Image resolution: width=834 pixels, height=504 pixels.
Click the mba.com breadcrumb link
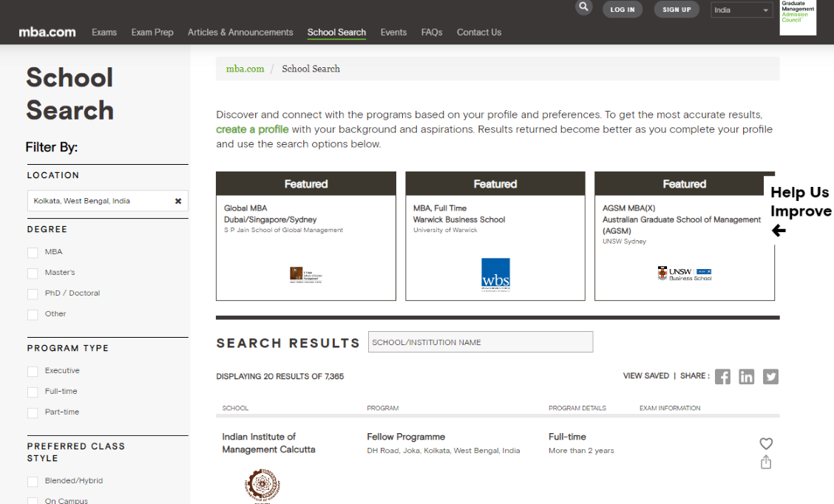pos(245,69)
